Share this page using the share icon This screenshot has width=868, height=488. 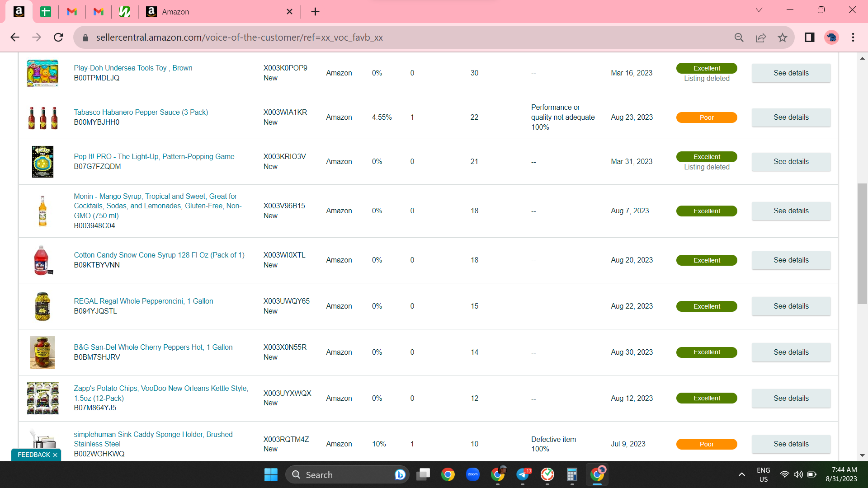761,38
